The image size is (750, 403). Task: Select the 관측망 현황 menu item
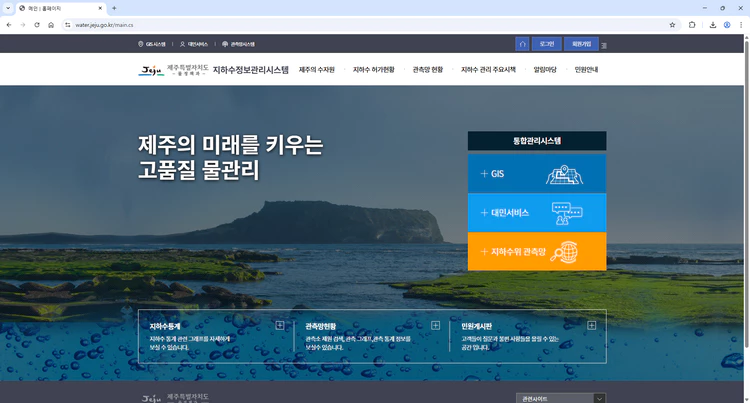(427, 70)
